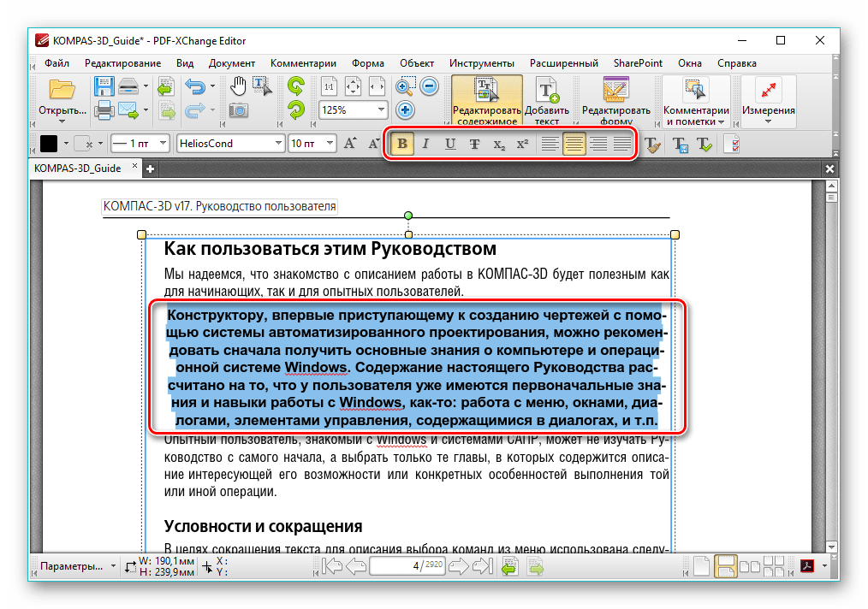Image resolution: width=868 pixels, height=609 pixels.
Task: Click the empty stroke color swatch
Action: (84, 144)
